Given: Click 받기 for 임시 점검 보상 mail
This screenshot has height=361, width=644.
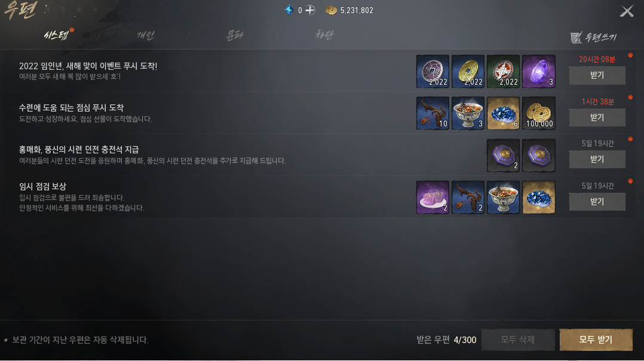Looking at the screenshot, I should pos(597,202).
